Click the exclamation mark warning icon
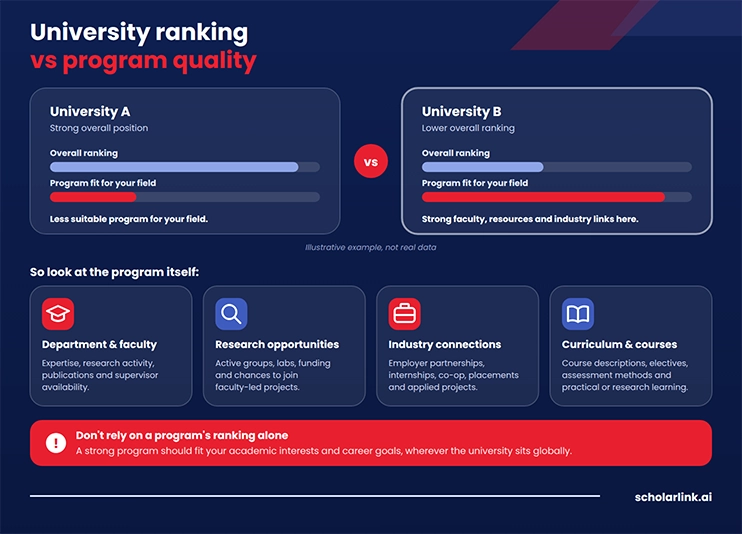The height and width of the screenshot is (534, 742). [56, 443]
